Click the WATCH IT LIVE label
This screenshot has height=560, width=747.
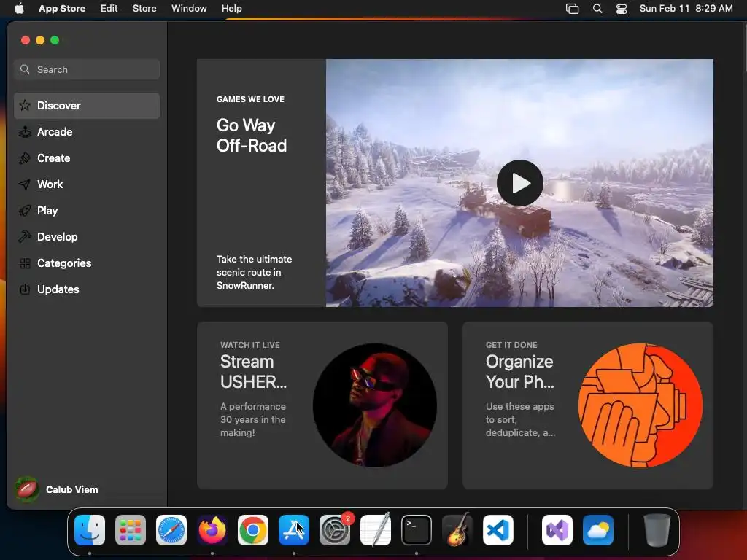coord(250,345)
